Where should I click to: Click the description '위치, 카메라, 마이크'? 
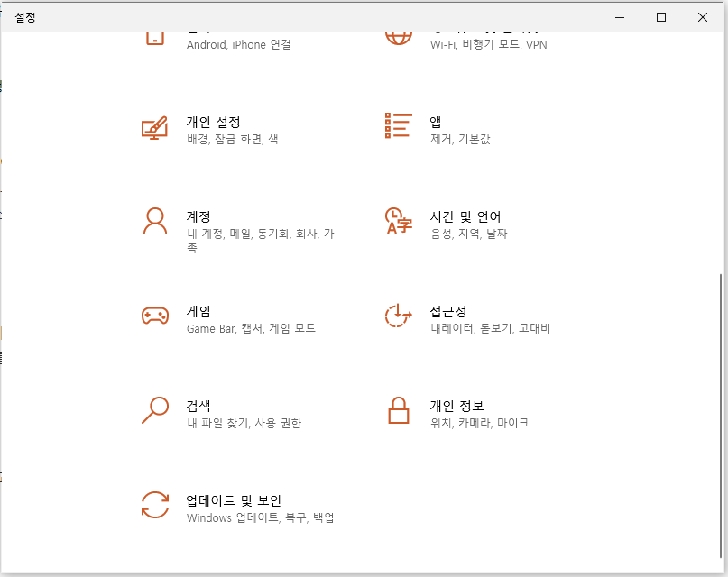pyautogui.click(x=480, y=423)
